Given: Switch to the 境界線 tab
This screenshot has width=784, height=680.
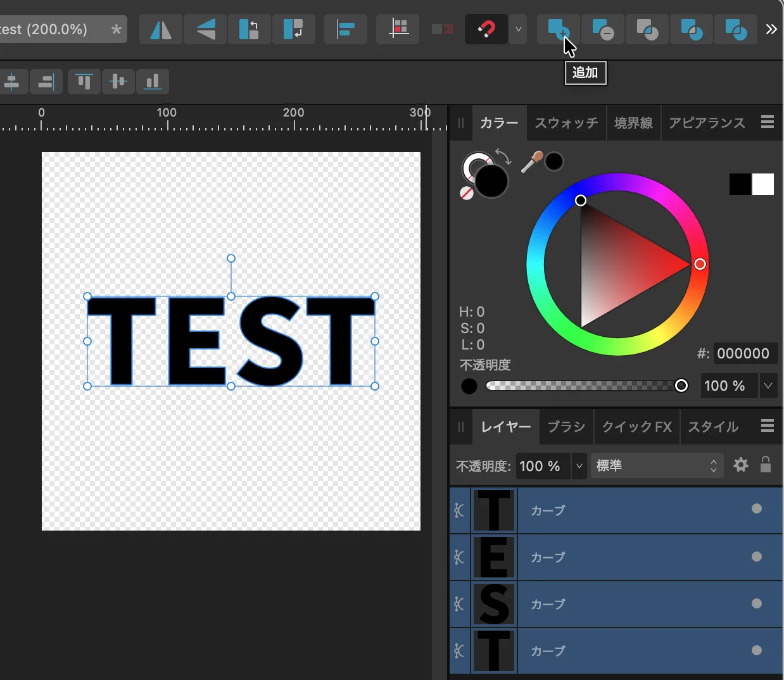Looking at the screenshot, I should tap(633, 123).
